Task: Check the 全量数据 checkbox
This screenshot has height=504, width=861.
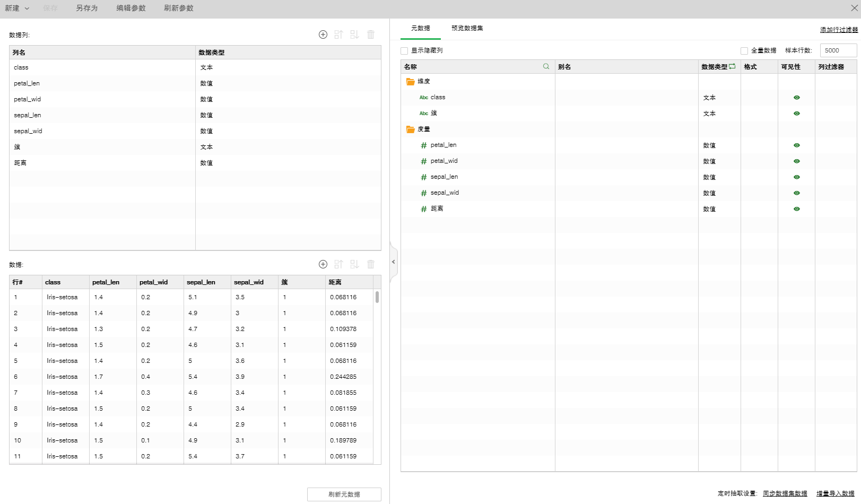Action: point(744,51)
